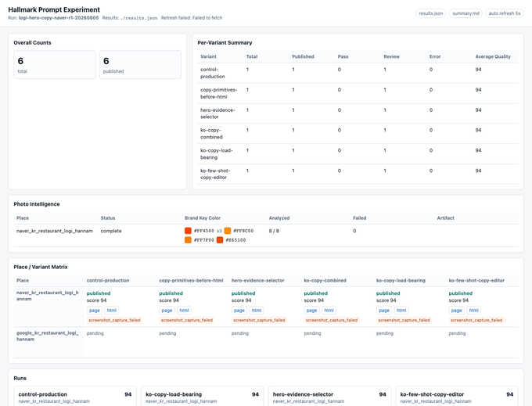Click ko-copy-combined row in Per-Variant Summary
The image size is (532, 406).
358,134
